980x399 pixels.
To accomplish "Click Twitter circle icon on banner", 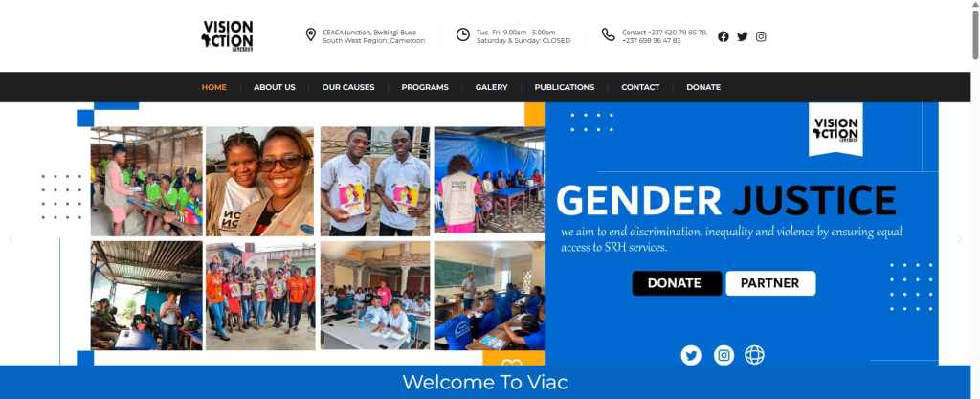I will [691, 355].
